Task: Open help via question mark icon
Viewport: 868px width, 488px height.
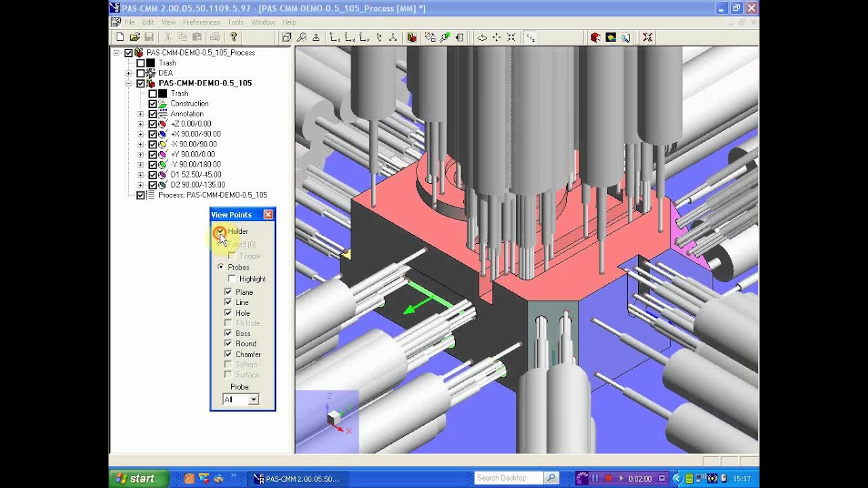Action: (x=234, y=37)
